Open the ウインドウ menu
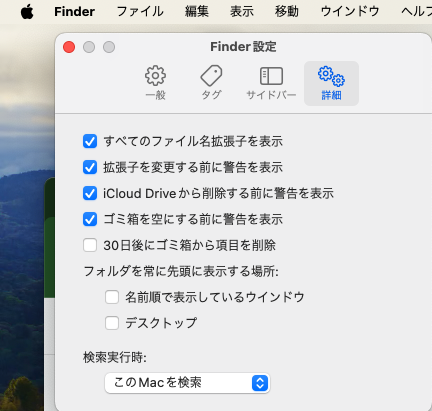Screen dimensions: 432x411 click(350, 12)
